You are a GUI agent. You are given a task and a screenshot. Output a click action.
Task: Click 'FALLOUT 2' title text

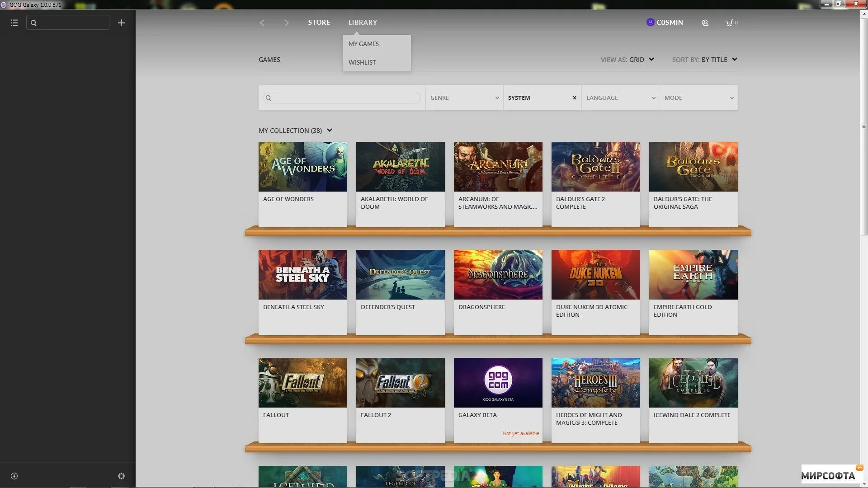point(376,415)
